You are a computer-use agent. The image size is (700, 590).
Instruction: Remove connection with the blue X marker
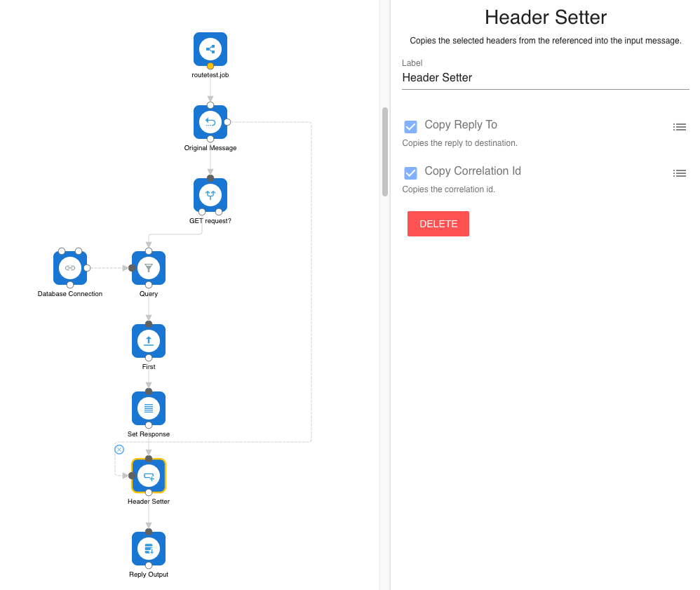tap(119, 449)
